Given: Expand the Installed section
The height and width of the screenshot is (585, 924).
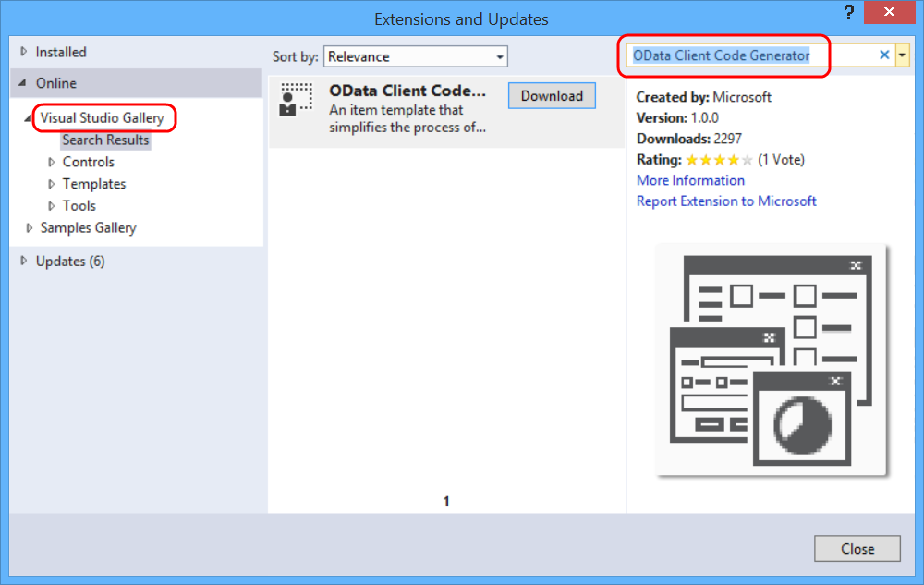Looking at the screenshot, I should (25, 52).
